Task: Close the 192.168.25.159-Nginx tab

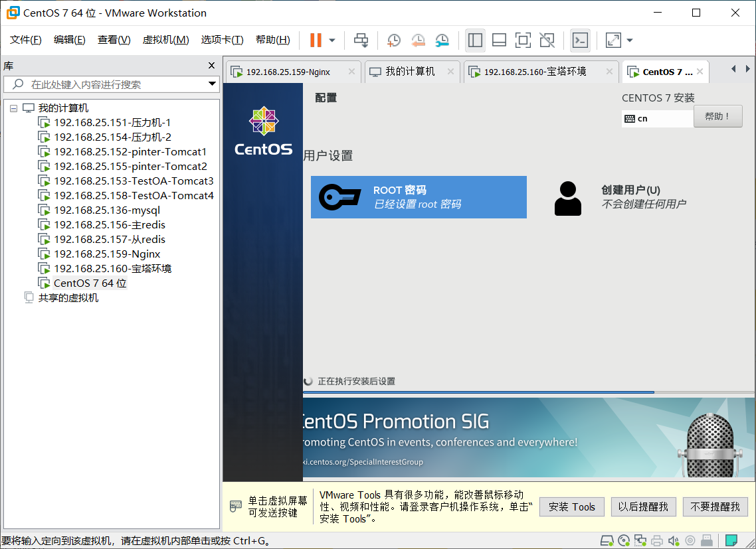Action: [351, 71]
